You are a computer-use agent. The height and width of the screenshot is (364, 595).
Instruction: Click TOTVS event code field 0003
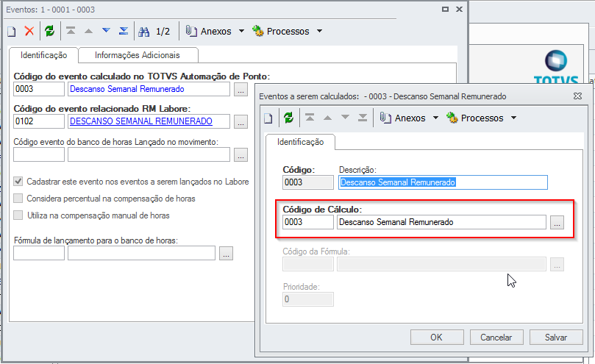[x=39, y=89]
